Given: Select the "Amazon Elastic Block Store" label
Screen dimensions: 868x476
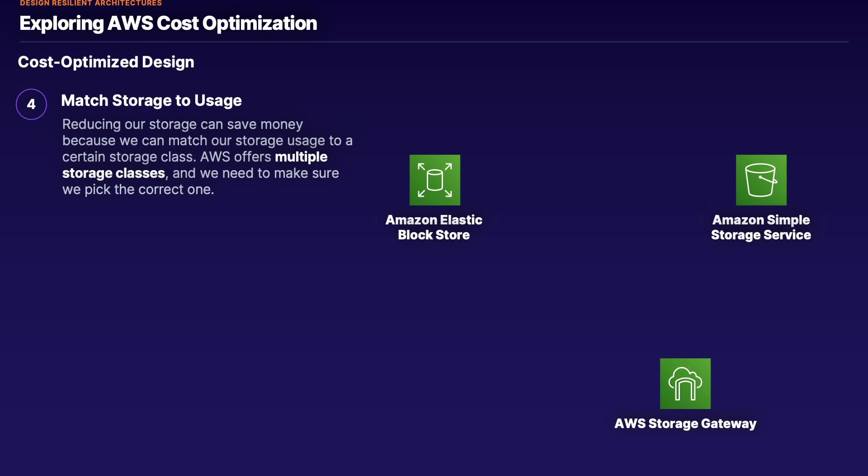Looking at the screenshot, I should (x=434, y=227).
